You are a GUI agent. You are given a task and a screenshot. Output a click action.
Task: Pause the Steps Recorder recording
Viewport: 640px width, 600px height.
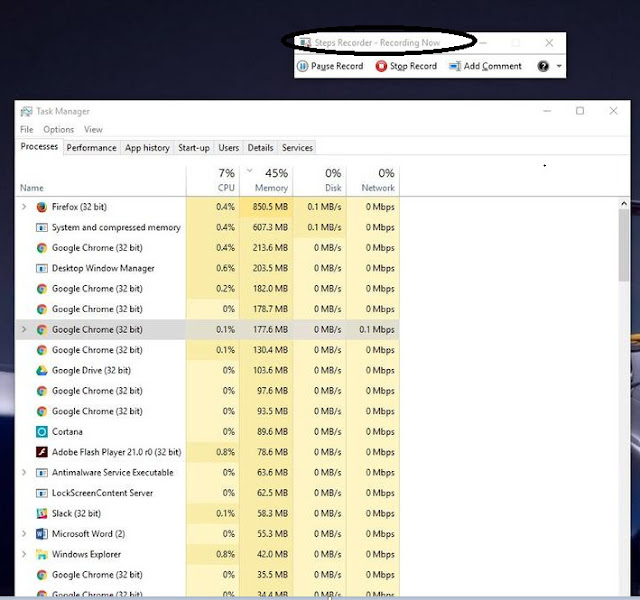click(330, 66)
